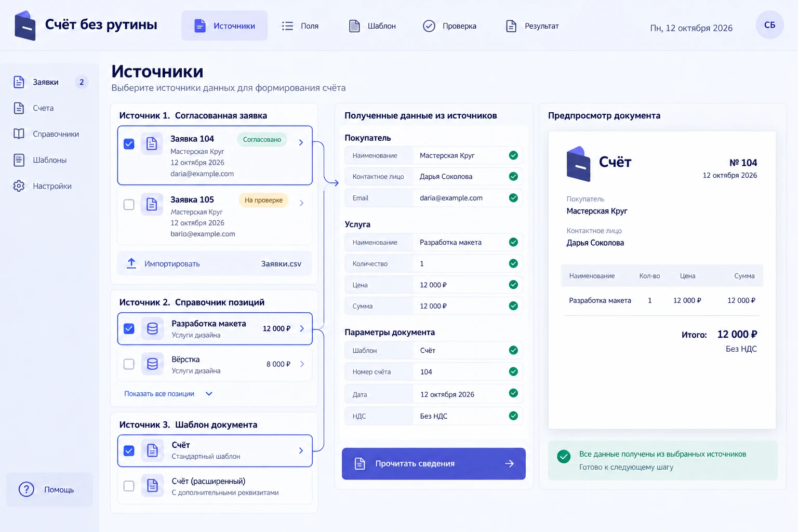Click the Импортировать button

pos(215,263)
